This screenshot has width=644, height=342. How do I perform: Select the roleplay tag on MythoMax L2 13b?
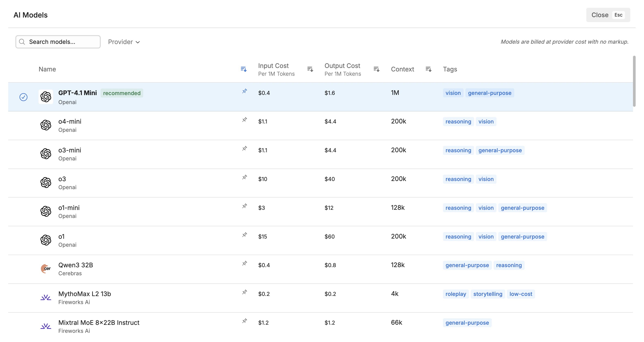[x=455, y=294]
